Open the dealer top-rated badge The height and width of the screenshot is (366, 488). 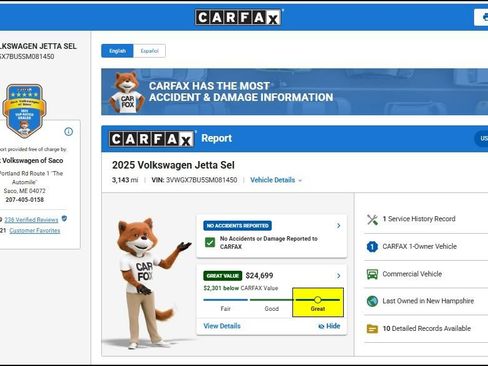pos(24,111)
